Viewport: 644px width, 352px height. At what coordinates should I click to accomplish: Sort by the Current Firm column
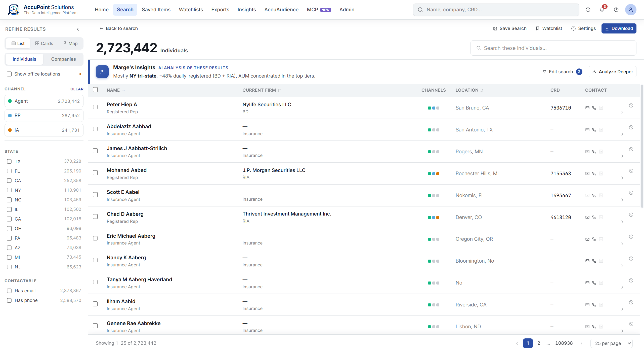coord(262,90)
